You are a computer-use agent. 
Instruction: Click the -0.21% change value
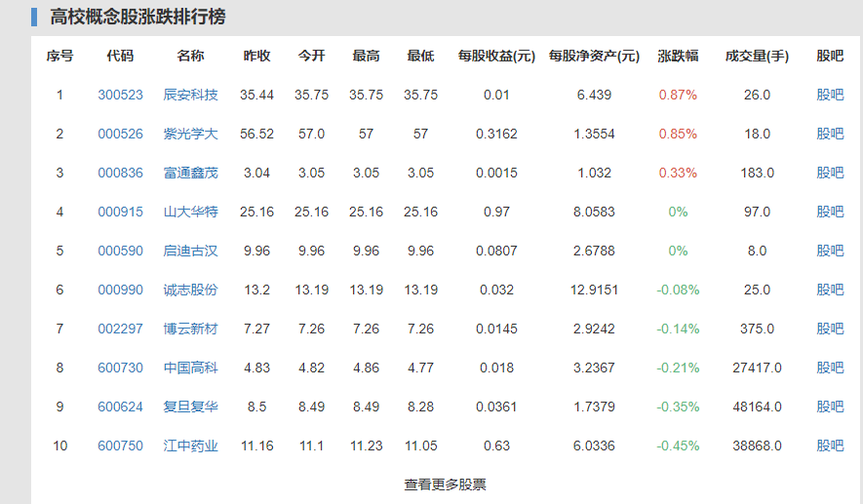678,368
